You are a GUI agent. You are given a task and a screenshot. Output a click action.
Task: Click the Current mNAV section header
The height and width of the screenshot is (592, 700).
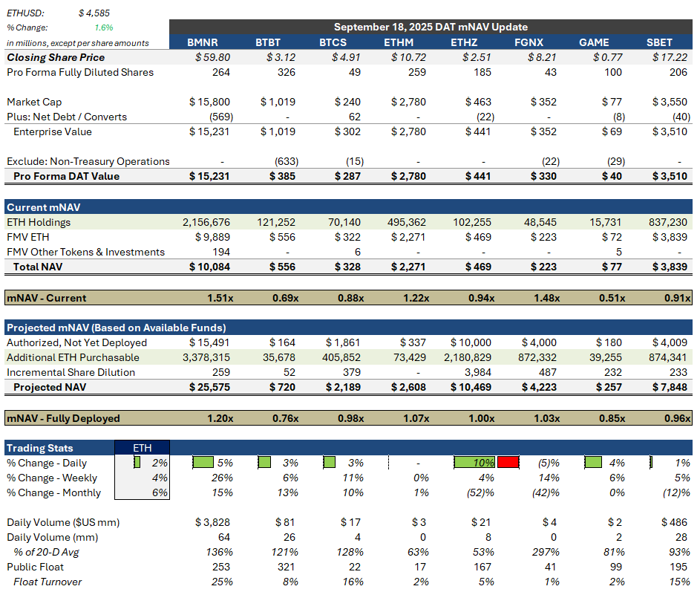click(44, 207)
